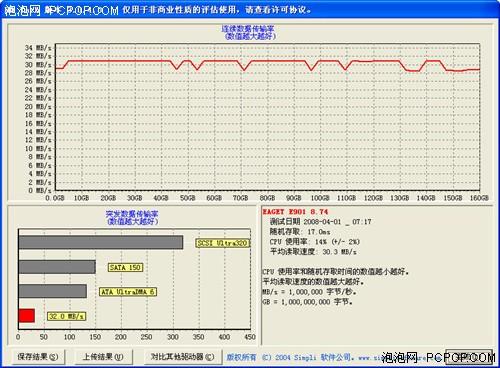Click the SATA 150 yellow label
Screen dimensions: 500x368
125,267
